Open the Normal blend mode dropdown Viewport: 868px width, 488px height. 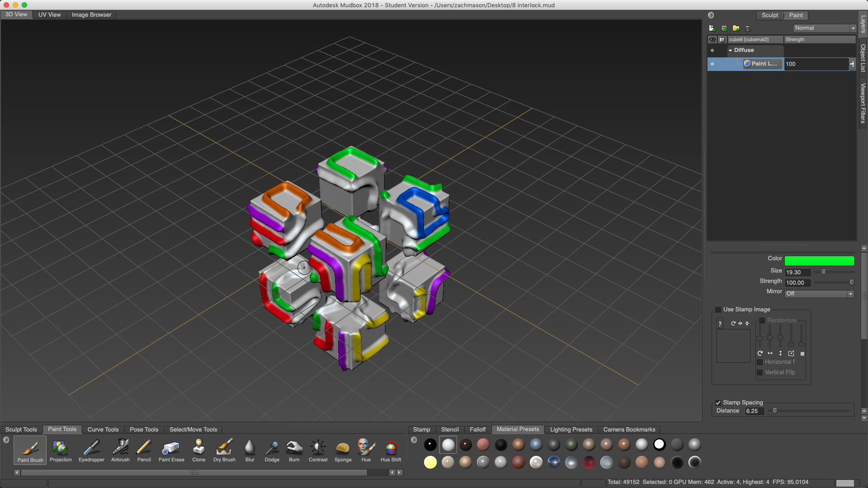[x=825, y=28]
